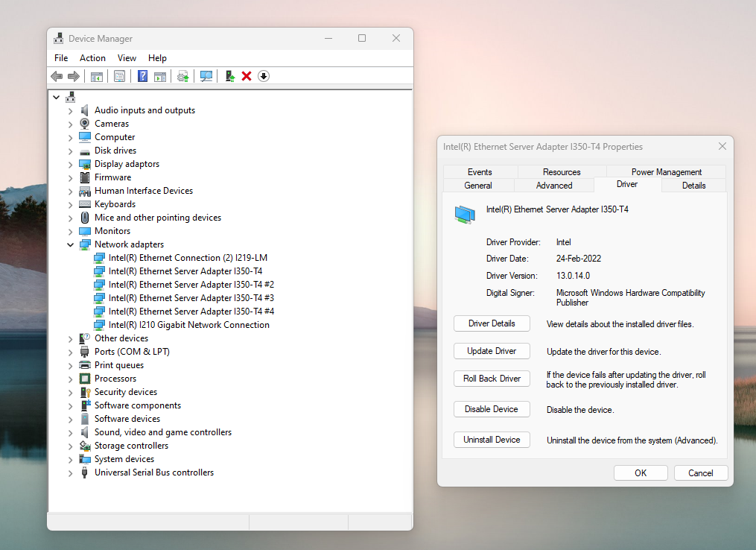Click the Back navigation arrow icon
This screenshot has height=550, width=756.
57,75
